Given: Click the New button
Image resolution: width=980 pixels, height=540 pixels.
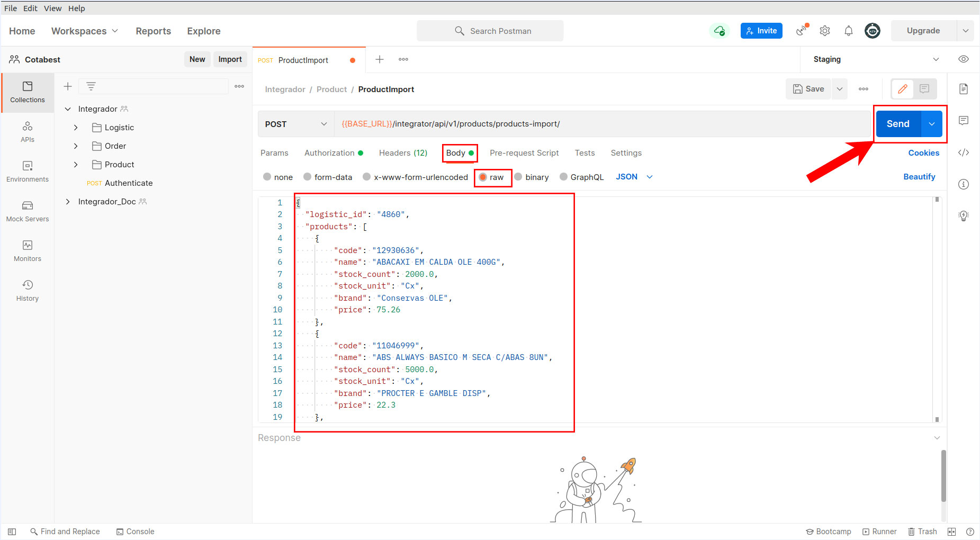Looking at the screenshot, I should pos(197,59).
